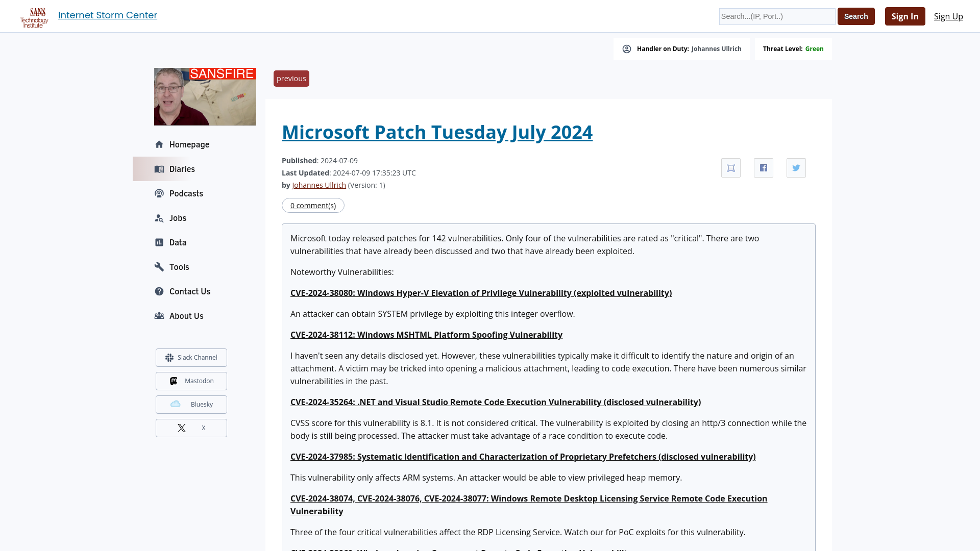Screen dimensions: 980x551
Task: Click the Published date 2024-07-09
Action: pos(339,161)
